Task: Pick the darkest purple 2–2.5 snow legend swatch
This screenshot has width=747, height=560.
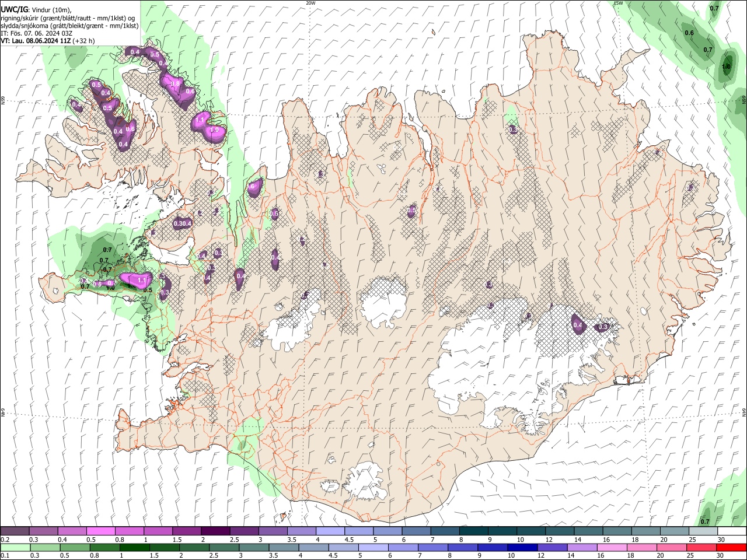Action: point(215,531)
